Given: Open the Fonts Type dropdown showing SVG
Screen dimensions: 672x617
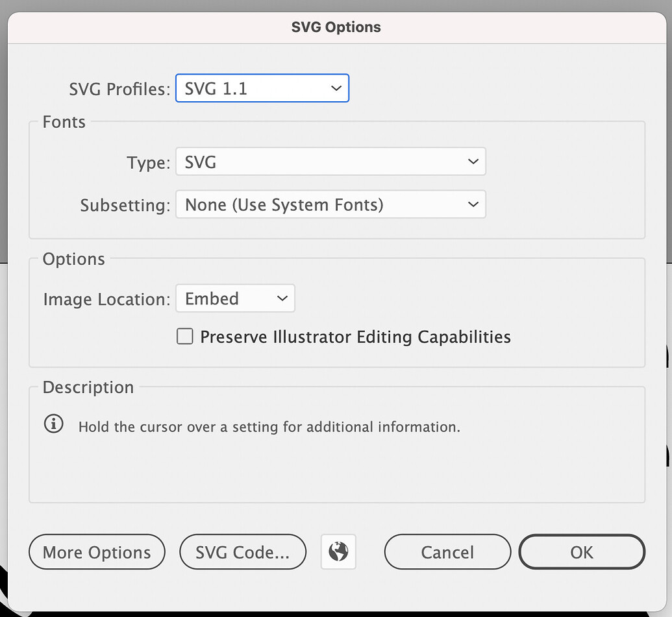Looking at the screenshot, I should click(330, 162).
